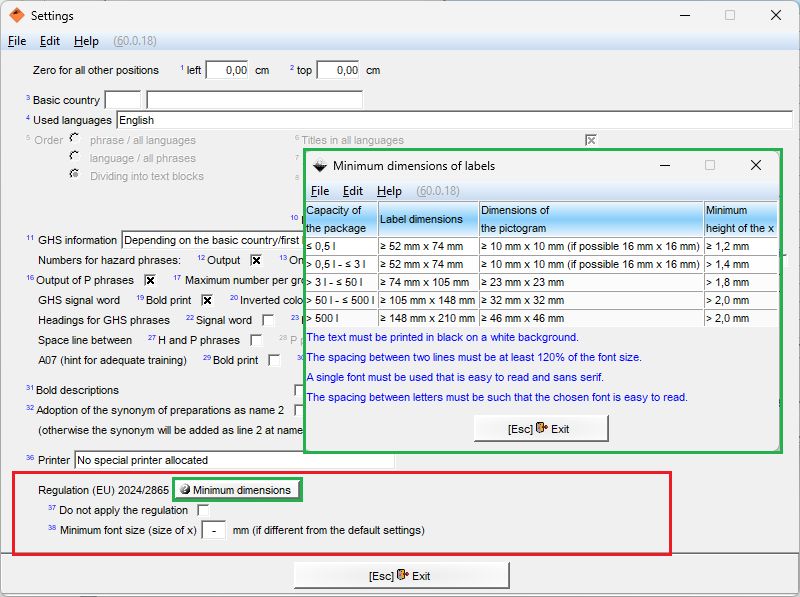
Task: Click the left zero position field
Action: click(228, 70)
